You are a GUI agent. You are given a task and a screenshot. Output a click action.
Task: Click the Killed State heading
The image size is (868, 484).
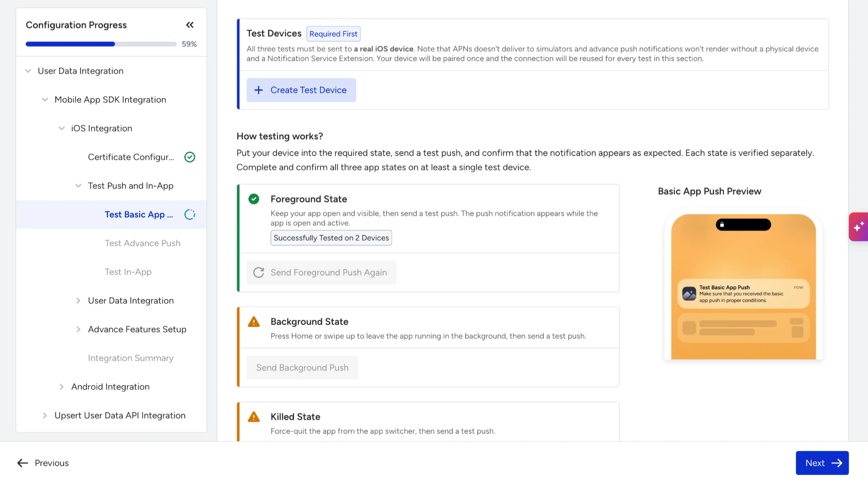[295, 417]
